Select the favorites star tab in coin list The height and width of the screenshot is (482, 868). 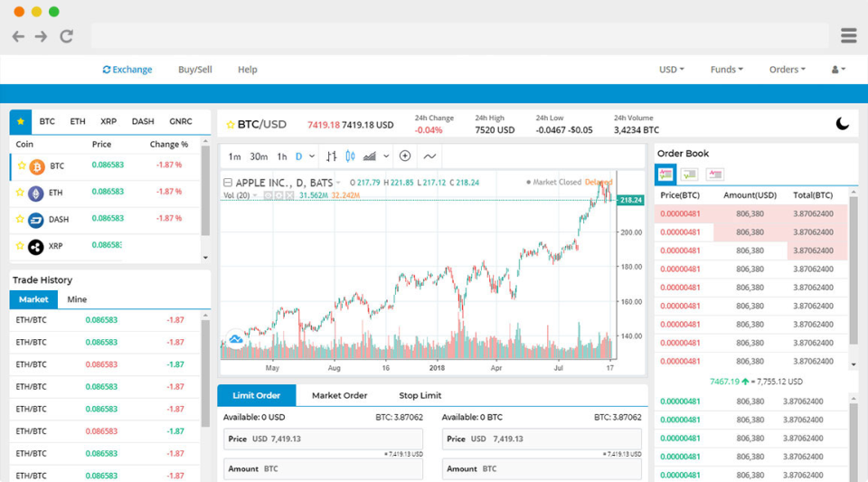21,121
